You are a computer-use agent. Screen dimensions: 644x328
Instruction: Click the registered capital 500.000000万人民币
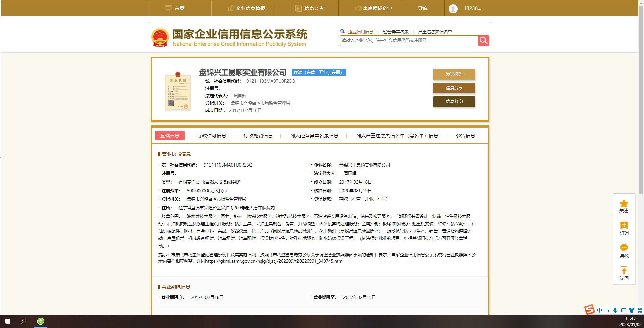[x=207, y=191]
